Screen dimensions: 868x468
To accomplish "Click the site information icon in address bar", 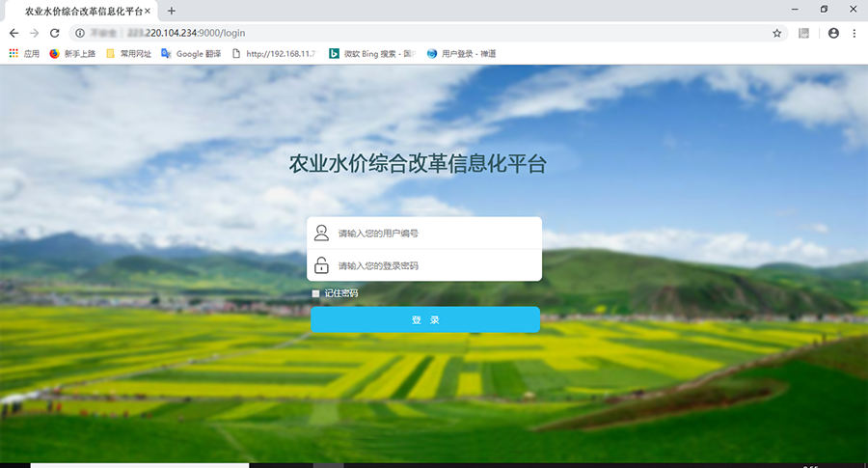I will click(80, 33).
